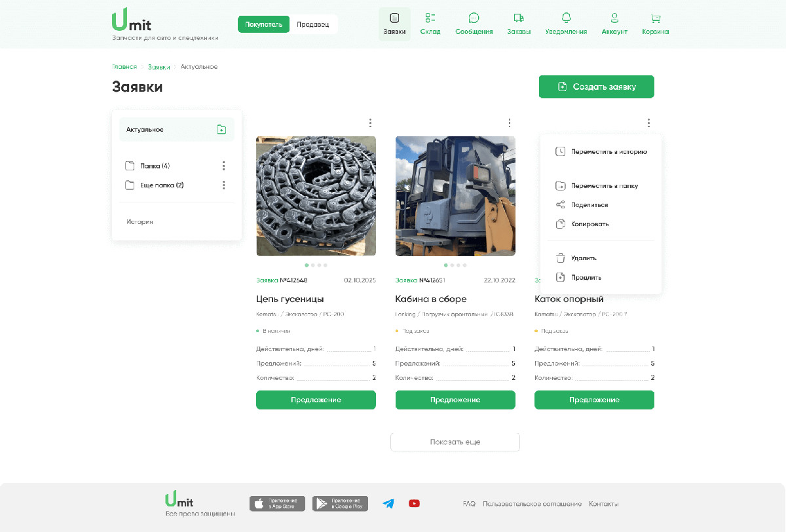The height and width of the screenshot is (532, 786).
Task: Click the add new folder icon beside Актуальное
Action: 221,130
